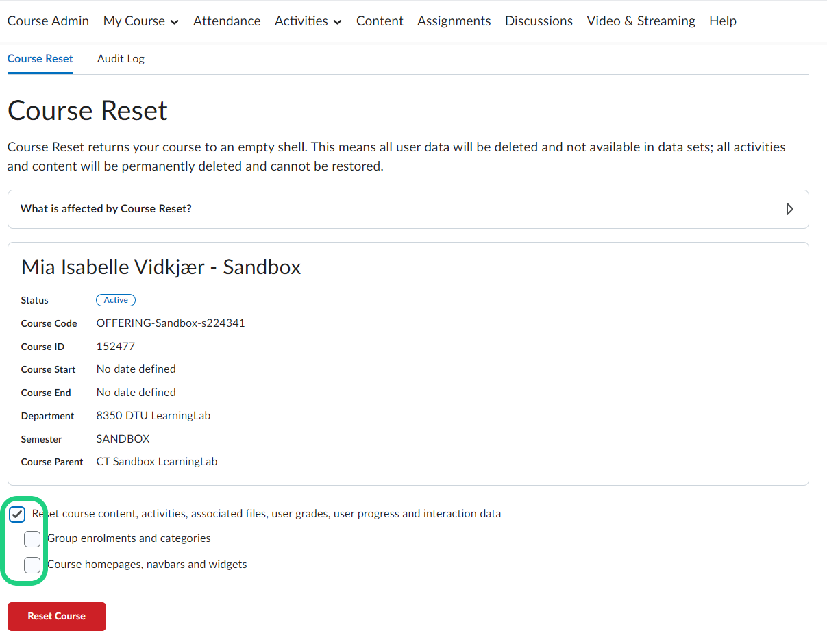Image resolution: width=827 pixels, height=644 pixels.
Task: Click the 'What is affected by Course Reset?' heading
Action: (106, 209)
